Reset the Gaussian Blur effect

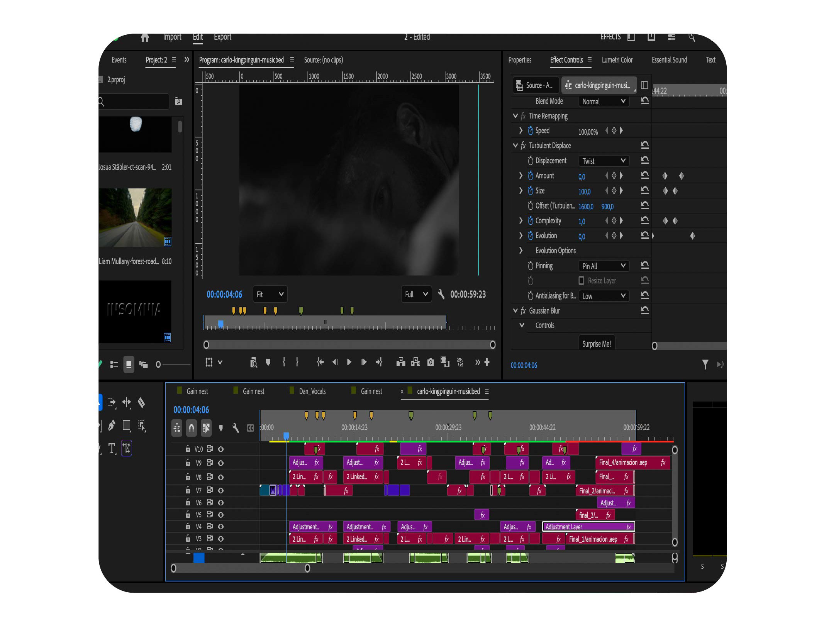[x=645, y=310]
